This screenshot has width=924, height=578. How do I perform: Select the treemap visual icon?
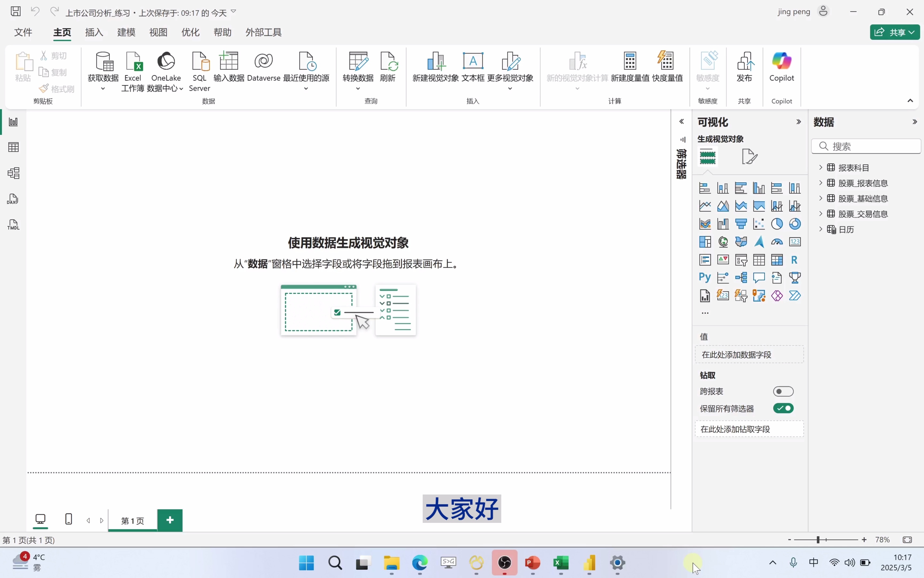coord(705,242)
